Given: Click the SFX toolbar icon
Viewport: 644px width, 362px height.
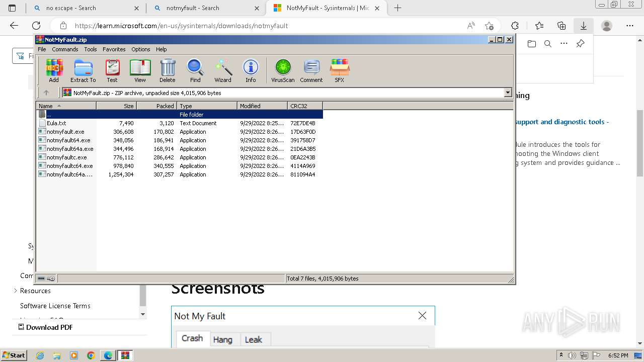Looking at the screenshot, I should [x=340, y=70].
